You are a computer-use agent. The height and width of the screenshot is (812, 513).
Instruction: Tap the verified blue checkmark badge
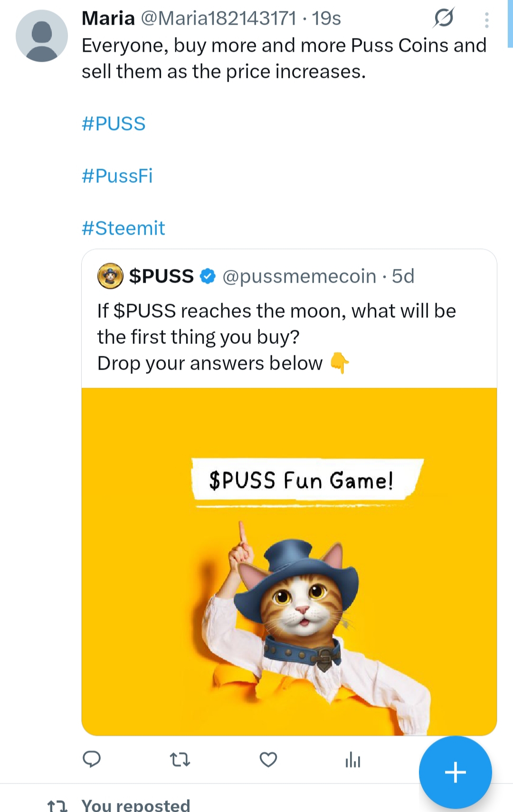point(208,276)
